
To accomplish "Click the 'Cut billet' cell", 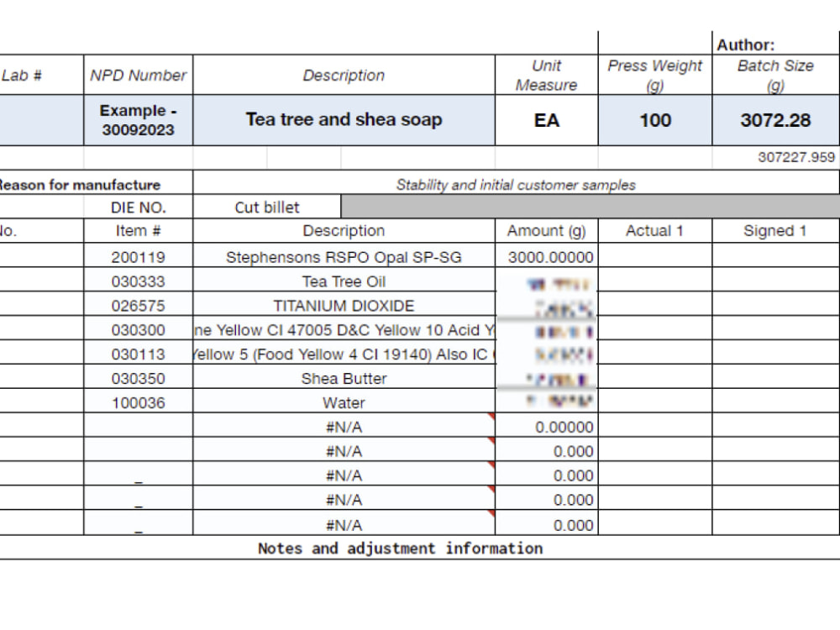I will 267,207.
